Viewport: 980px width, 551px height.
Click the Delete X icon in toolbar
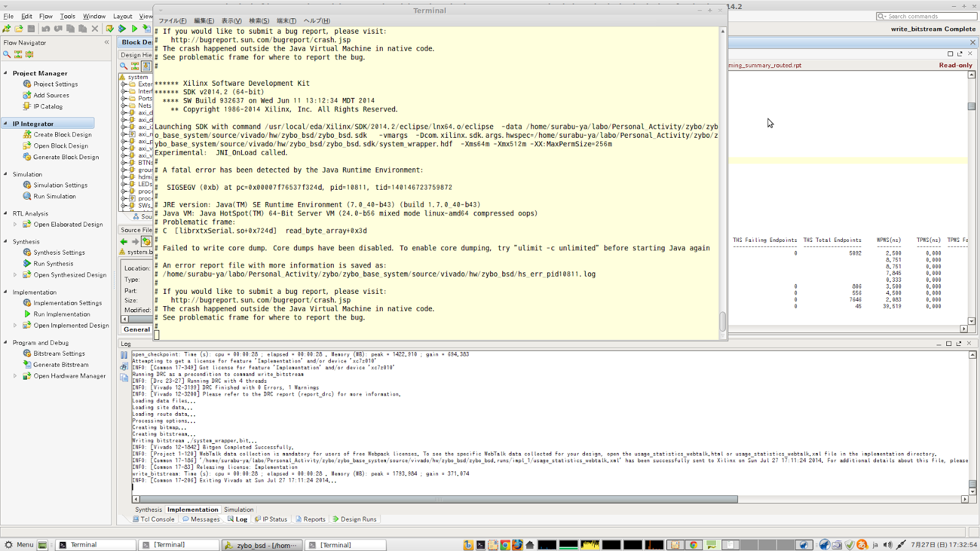[x=95, y=29]
